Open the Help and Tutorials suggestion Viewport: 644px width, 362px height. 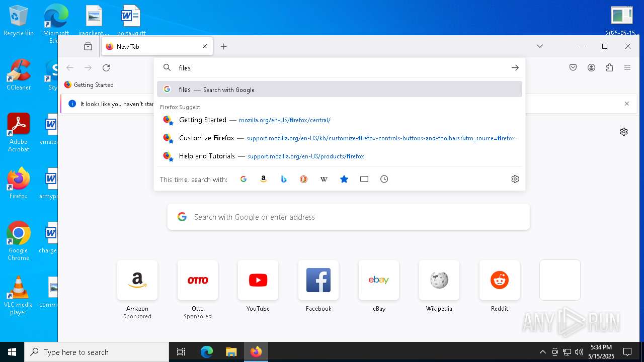coord(340,156)
